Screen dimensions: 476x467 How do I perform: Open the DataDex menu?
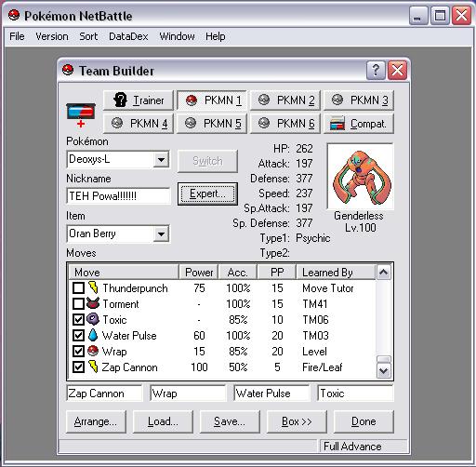click(x=128, y=36)
